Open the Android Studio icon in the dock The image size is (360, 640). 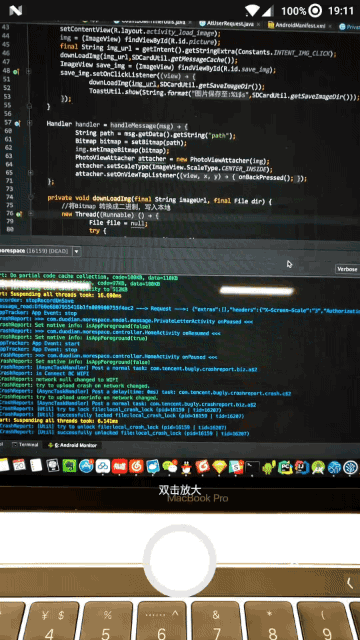point(318,467)
